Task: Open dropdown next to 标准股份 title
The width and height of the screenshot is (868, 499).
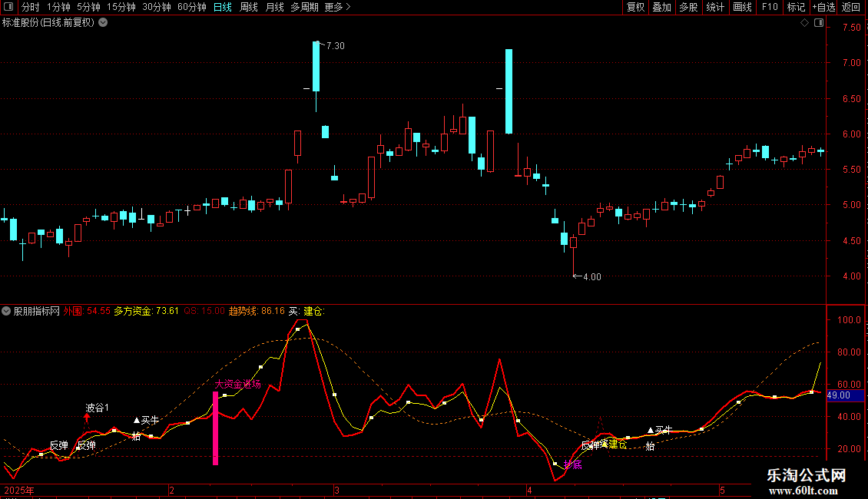Action: coord(103,23)
